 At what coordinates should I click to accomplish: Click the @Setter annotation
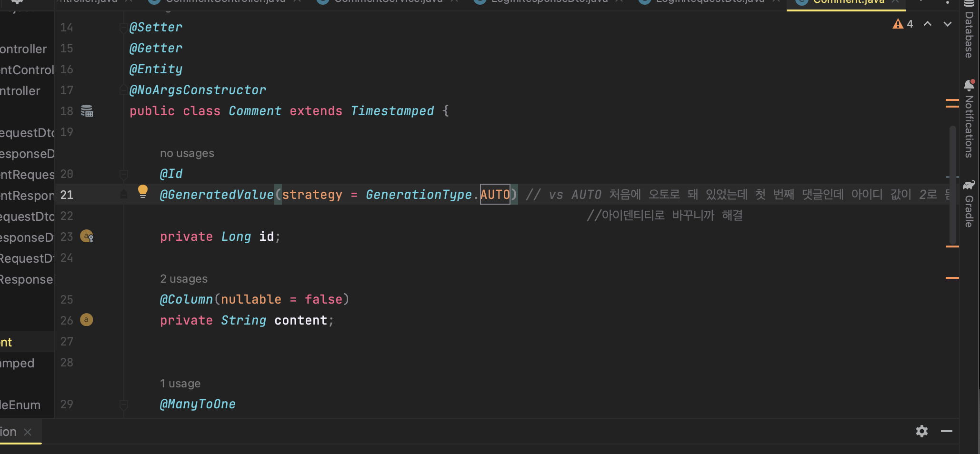point(156,28)
